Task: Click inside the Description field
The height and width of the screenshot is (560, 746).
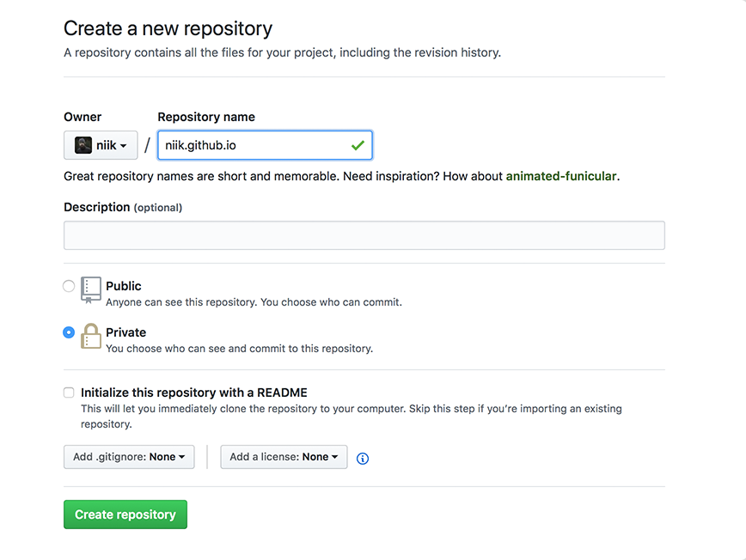Action: (x=364, y=234)
